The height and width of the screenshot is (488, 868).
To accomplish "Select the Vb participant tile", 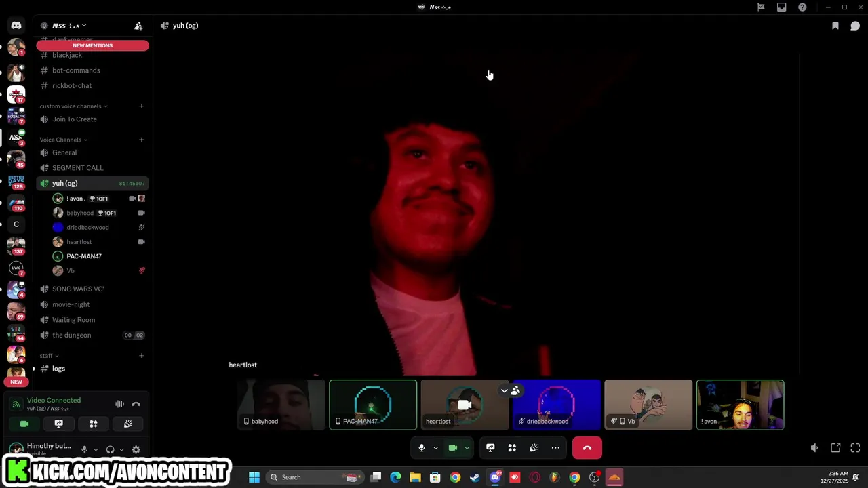I will coord(648,405).
